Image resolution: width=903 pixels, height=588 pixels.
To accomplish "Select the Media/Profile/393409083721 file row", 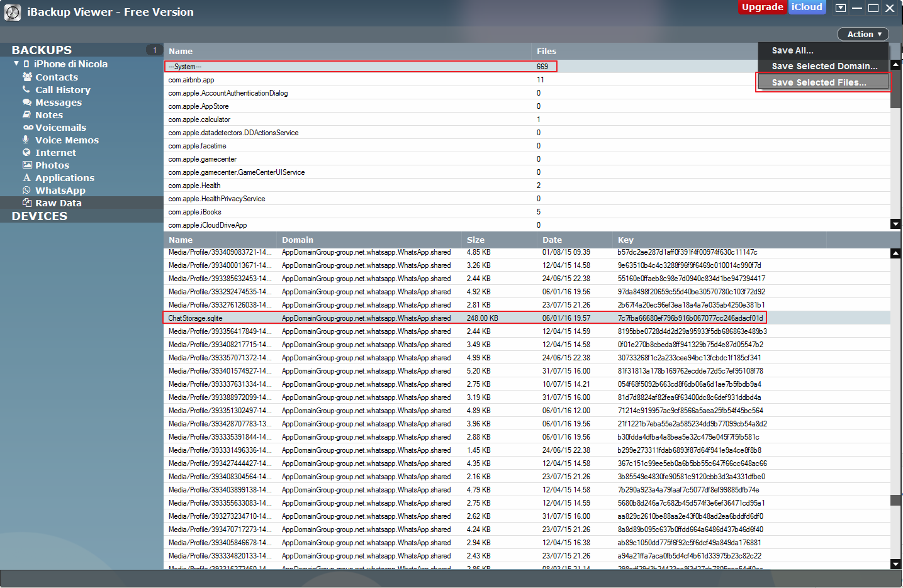I will pyautogui.click(x=527, y=252).
